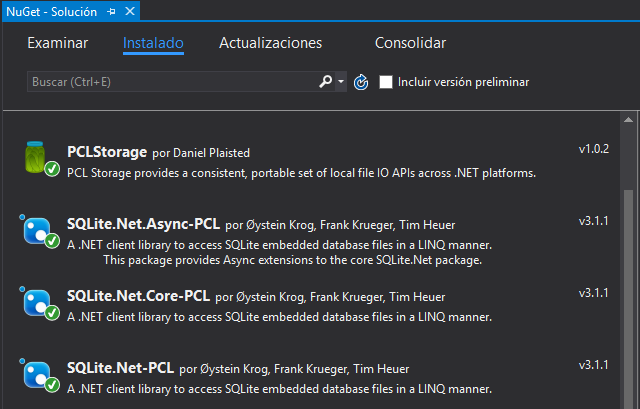Switch to the Examinar tab
Screen dimensions: 640x409
click(x=58, y=43)
